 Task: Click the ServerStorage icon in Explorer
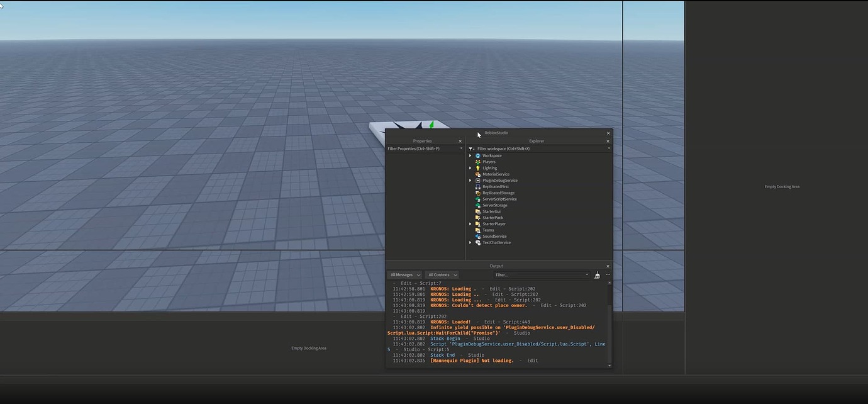click(478, 205)
